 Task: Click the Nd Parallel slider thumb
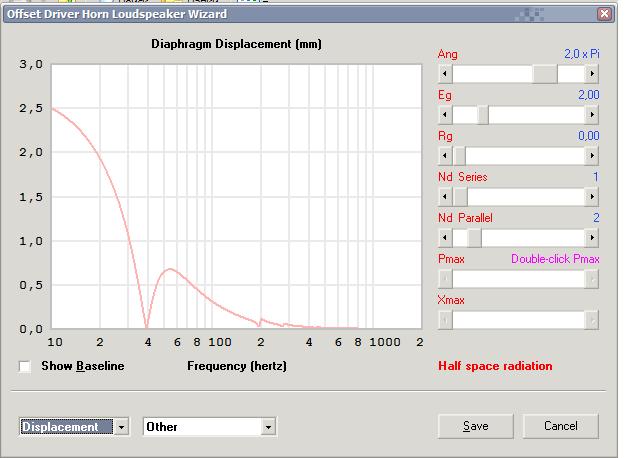click(x=474, y=238)
